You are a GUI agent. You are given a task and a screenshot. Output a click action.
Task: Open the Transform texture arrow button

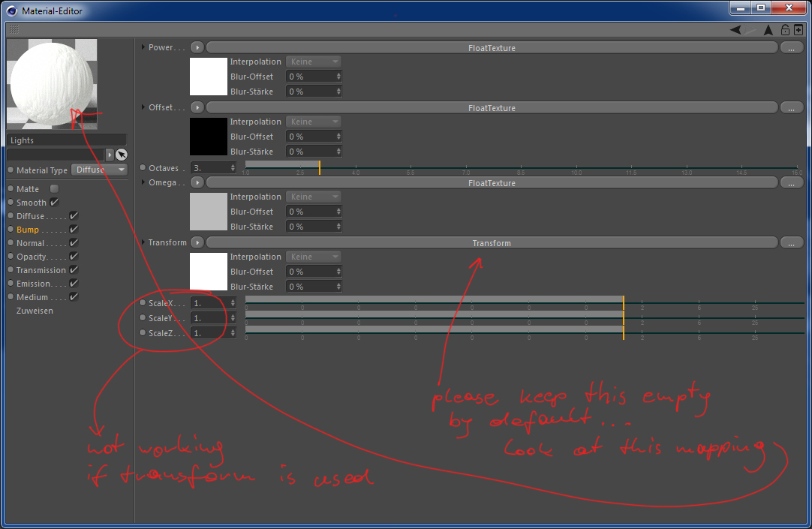tap(197, 243)
